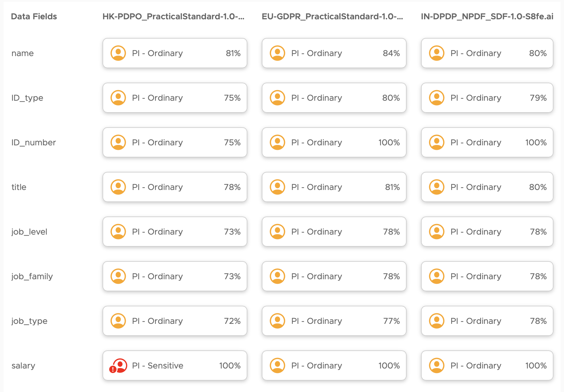Click the ID_number field row label
This screenshot has width=564, height=392.
click(x=33, y=142)
